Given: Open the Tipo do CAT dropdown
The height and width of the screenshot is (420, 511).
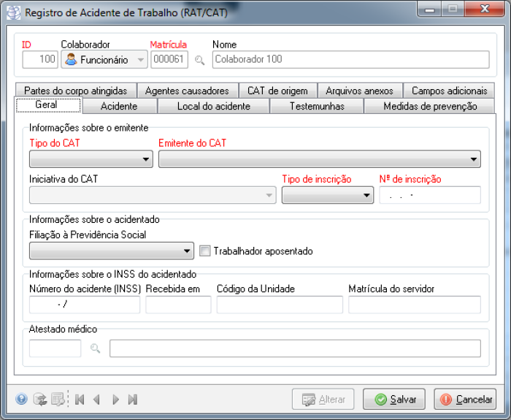Looking at the screenshot, I should pos(90,159).
